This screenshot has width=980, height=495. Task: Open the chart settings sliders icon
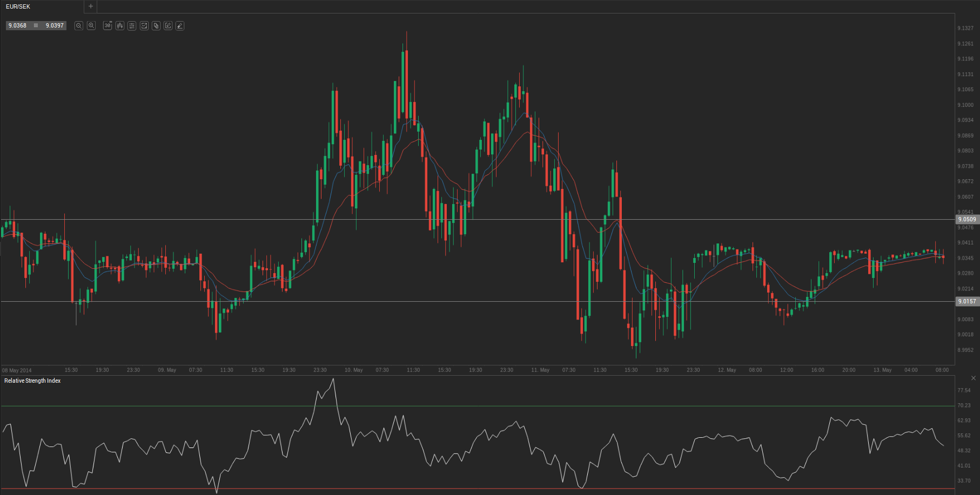click(x=132, y=26)
